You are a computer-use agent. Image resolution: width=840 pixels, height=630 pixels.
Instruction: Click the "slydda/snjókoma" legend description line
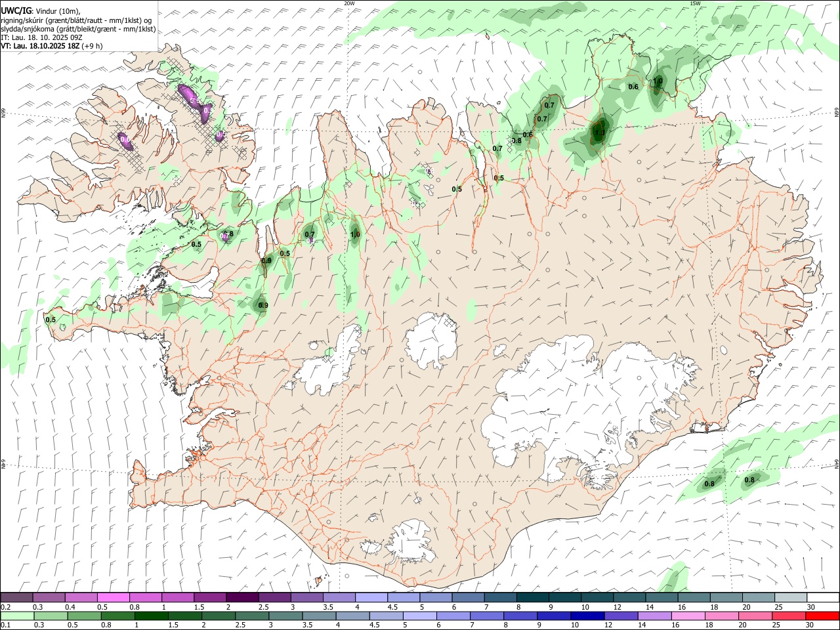78,29
